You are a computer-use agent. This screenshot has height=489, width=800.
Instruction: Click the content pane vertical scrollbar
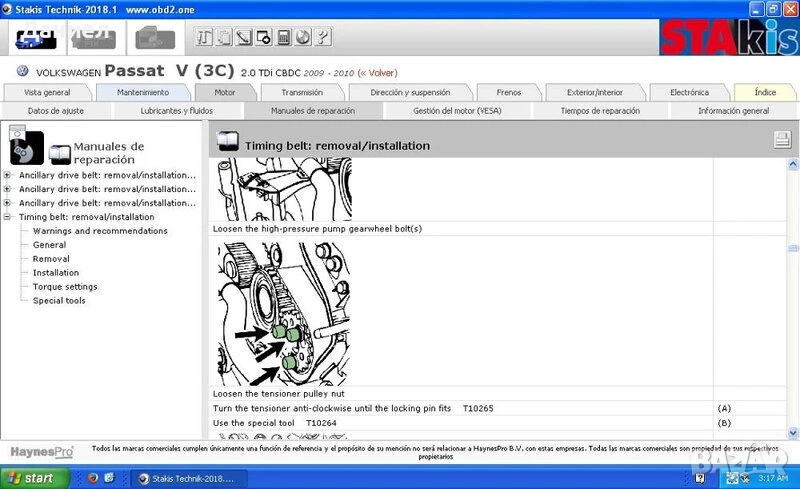click(793, 300)
